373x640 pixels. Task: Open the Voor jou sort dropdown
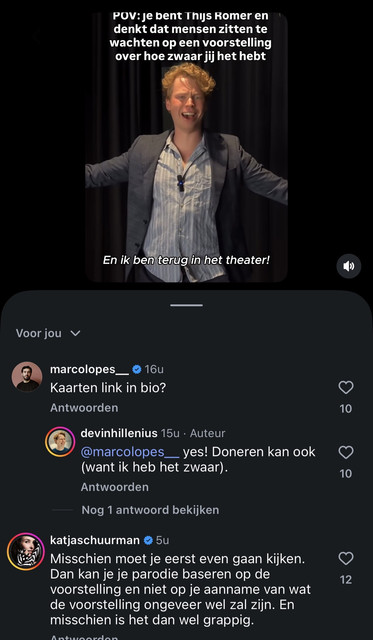tap(48, 333)
